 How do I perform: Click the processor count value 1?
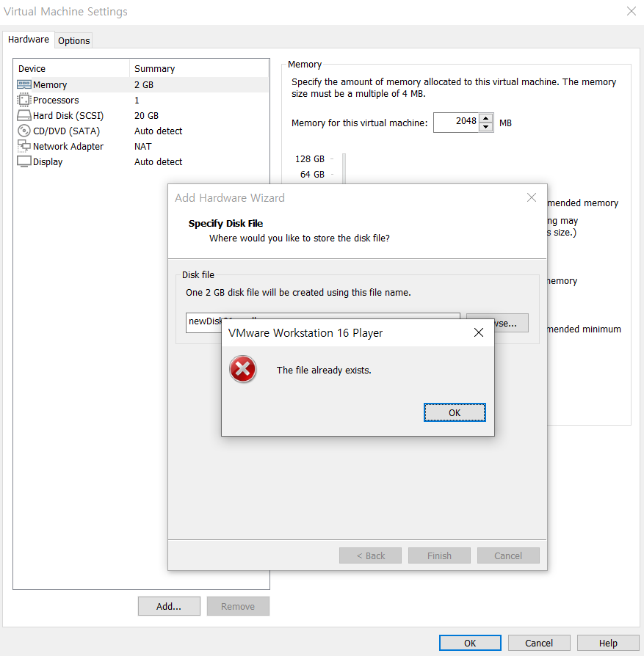[x=137, y=100]
